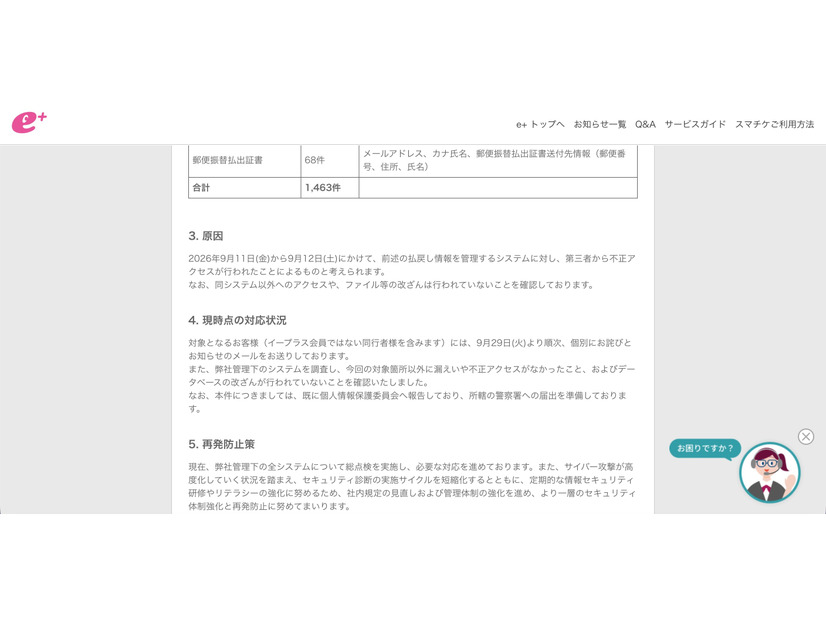826x620 pixels.
Task: Open the サービスガイド link
Action: pos(695,124)
